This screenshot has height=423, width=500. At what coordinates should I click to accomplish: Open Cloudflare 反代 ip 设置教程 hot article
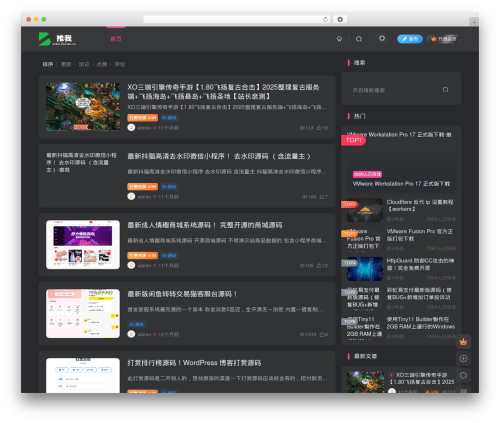[419, 206]
